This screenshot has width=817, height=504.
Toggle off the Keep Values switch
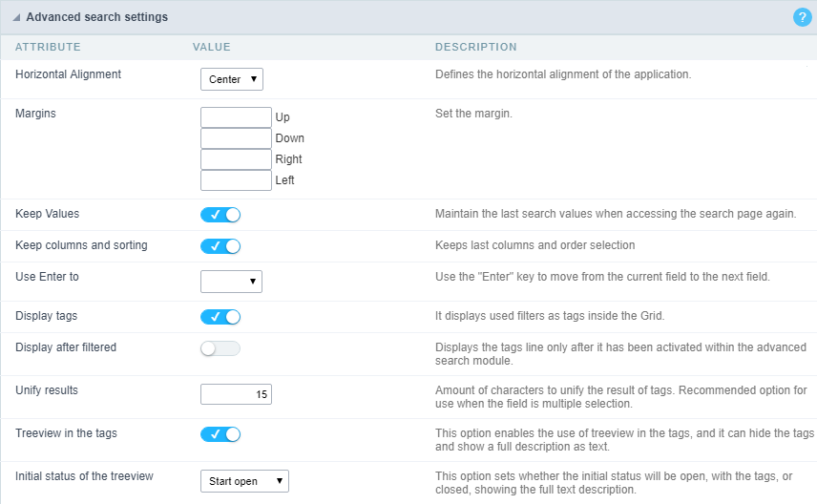220,215
